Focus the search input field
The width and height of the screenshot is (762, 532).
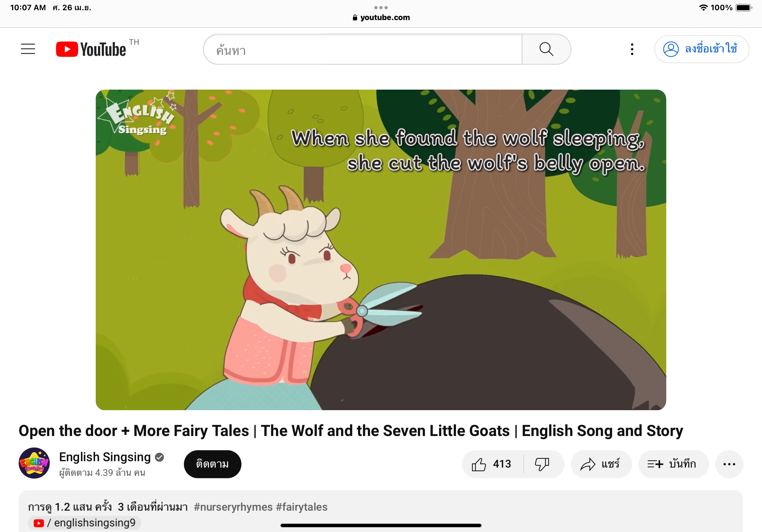[362, 50]
